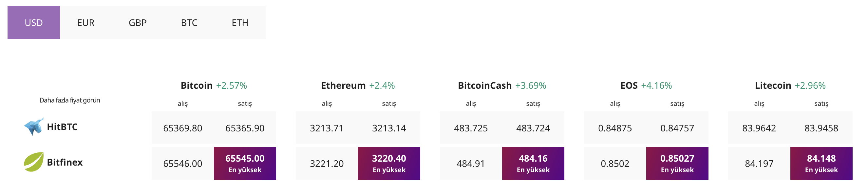Click the HitBTC bull logo icon
This screenshot has width=868, height=182.
pos(34,127)
